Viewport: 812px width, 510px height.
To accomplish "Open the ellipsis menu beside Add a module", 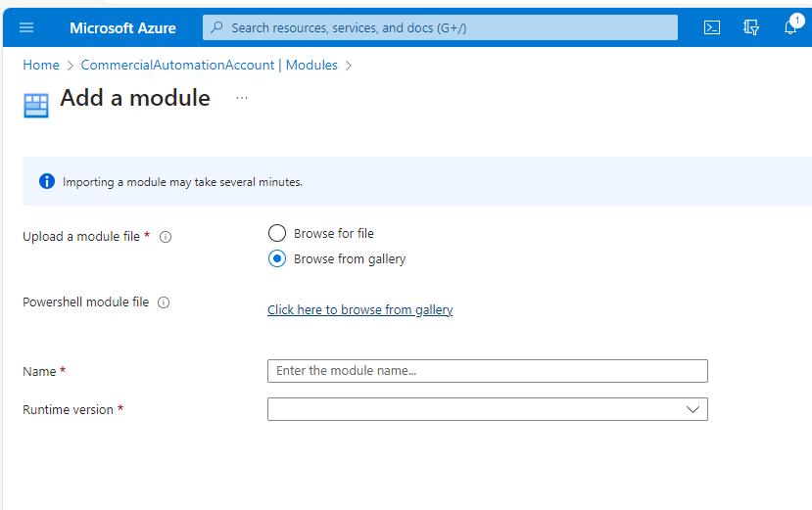I will click(x=242, y=97).
